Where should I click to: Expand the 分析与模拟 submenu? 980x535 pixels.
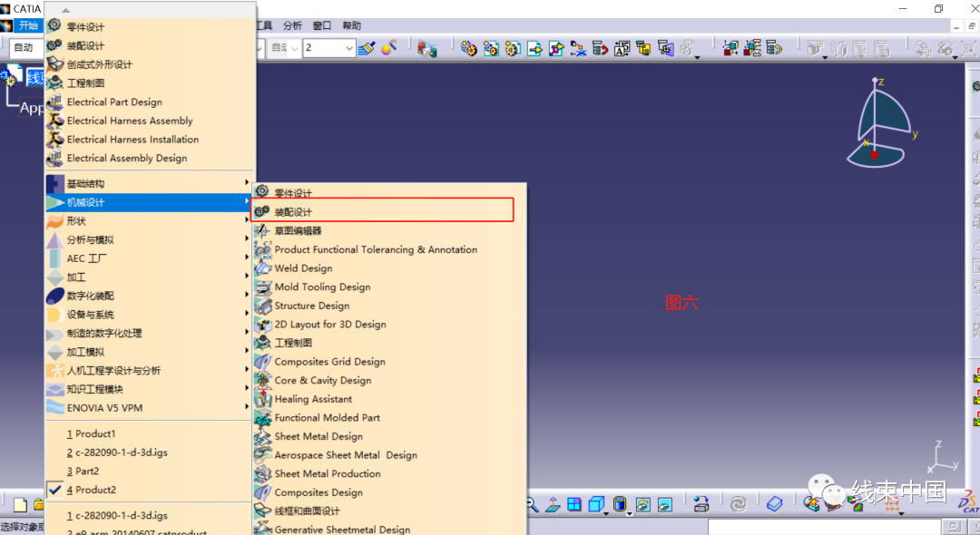(x=150, y=239)
